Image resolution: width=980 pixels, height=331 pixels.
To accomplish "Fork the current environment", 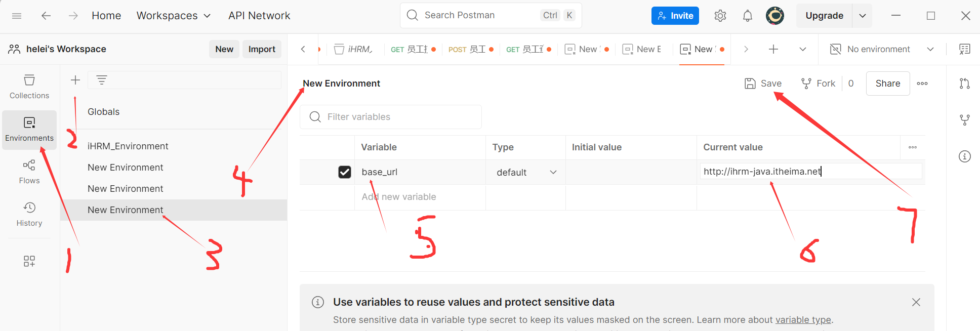I will click(x=818, y=84).
